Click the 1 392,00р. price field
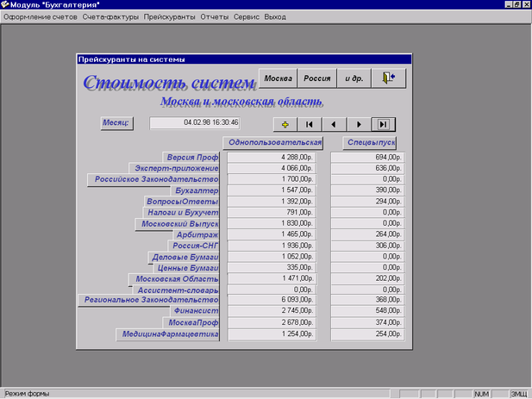The height and width of the screenshot is (399, 532). (x=272, y=202)
